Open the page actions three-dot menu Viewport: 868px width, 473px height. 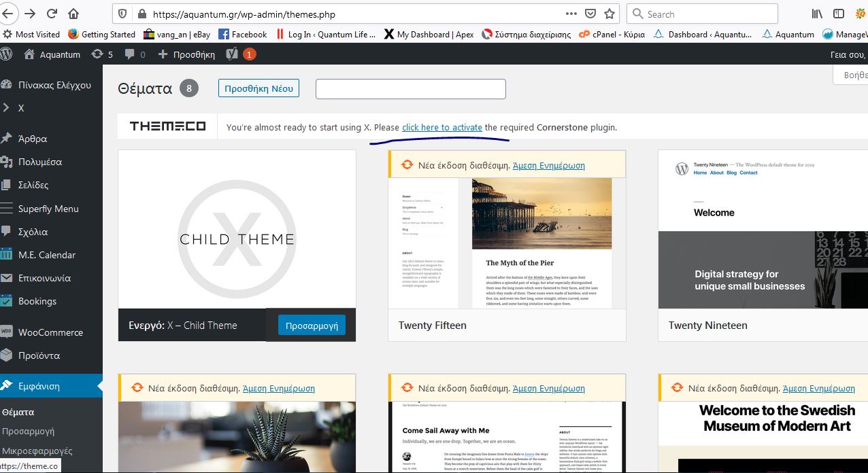click(x=571, y=14)
